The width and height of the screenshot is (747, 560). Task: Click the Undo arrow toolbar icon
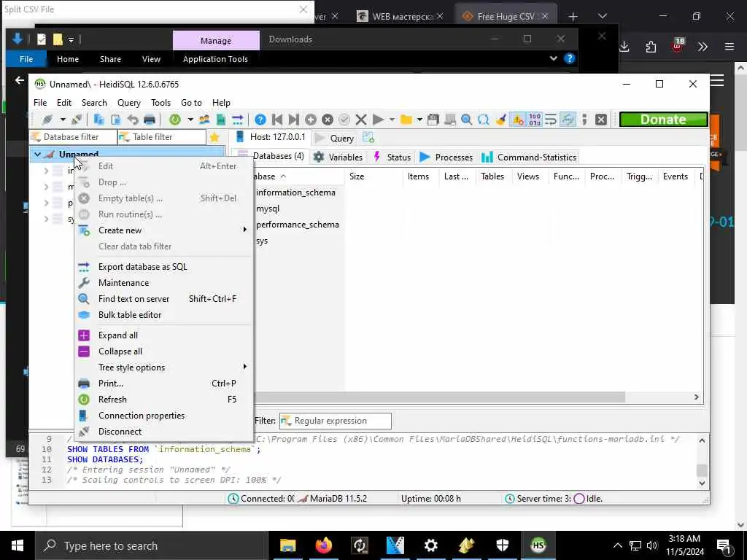[x=133, y=120]
